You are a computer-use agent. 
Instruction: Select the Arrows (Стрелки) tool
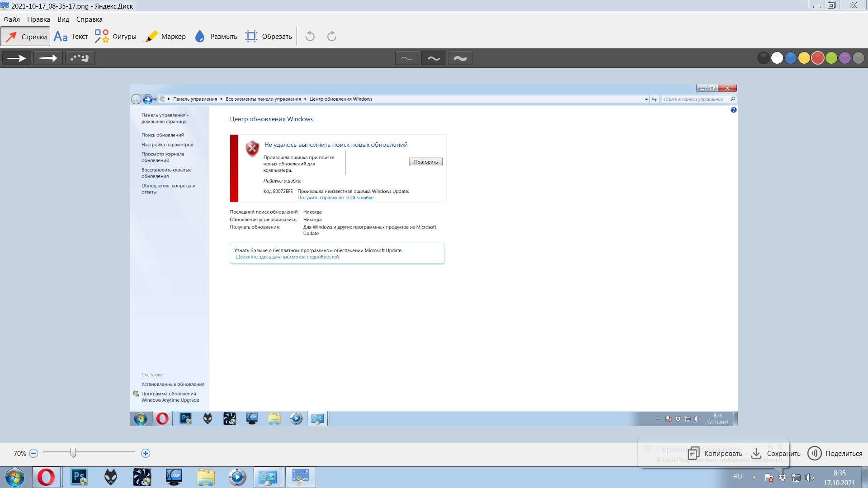point(25,37)
